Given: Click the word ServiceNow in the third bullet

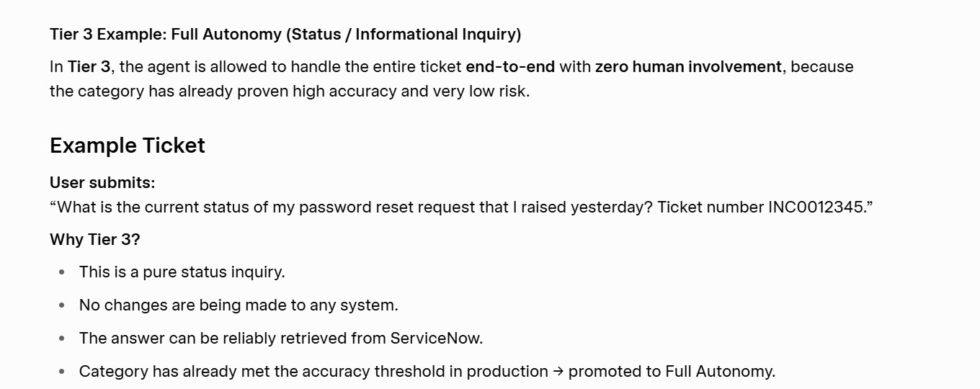Looking at the screenshot, I should 435,339.
